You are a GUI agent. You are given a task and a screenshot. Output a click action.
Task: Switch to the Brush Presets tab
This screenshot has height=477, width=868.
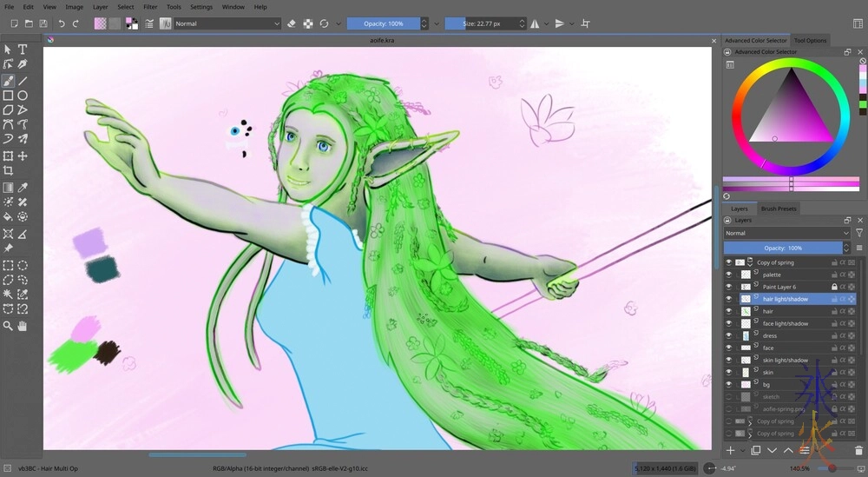click(779, 209)
